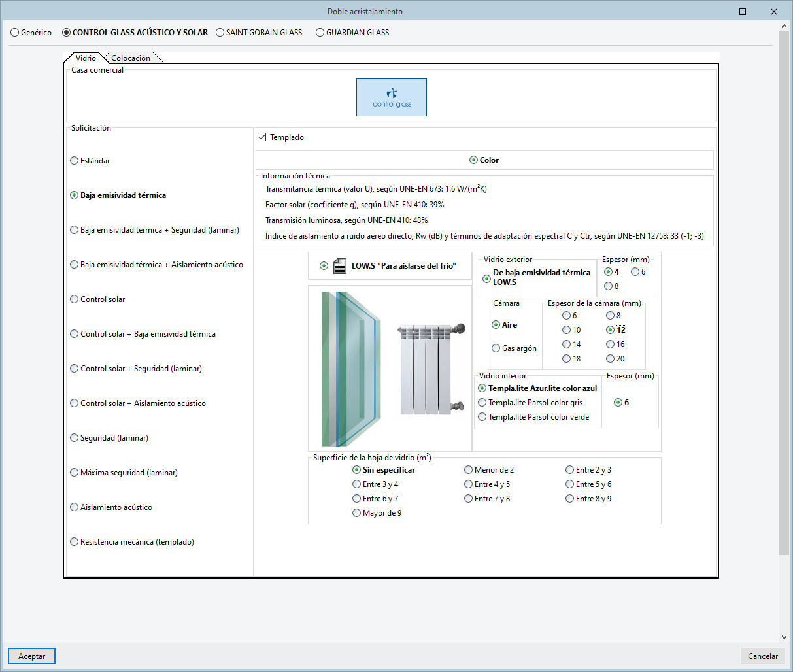Viewport: 793px width, 672px height.
Task: Choose Templa.lite Parsol color gris
Action: [530, 403]
